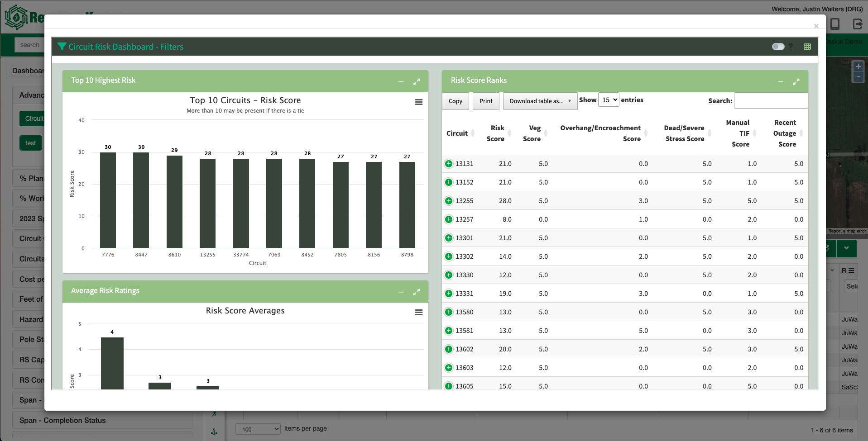Click the mobile device icon near the welcome text
The width and height of the screenshot is (868, 441).
[835, 24]
